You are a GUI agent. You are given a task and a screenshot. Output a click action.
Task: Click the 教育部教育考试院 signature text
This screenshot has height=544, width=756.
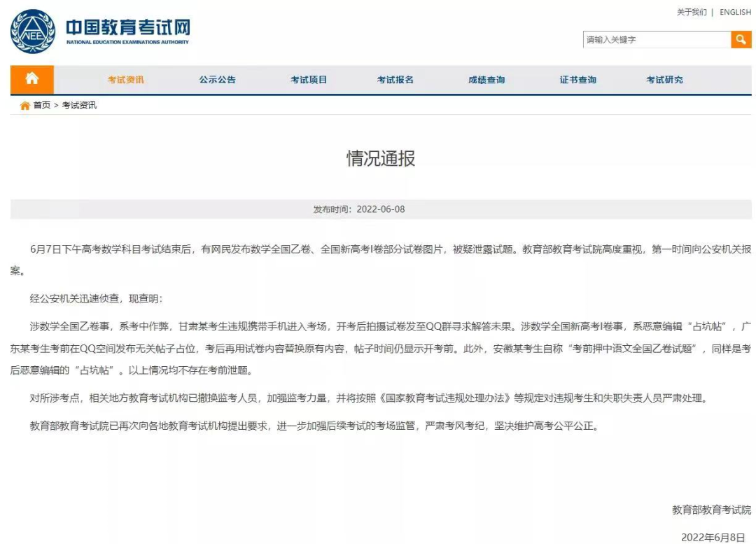712,510
